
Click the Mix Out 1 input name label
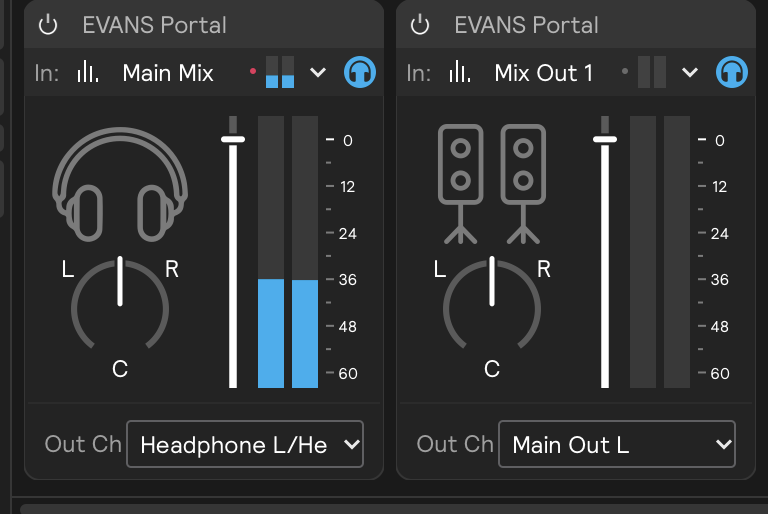pos(543,72)
